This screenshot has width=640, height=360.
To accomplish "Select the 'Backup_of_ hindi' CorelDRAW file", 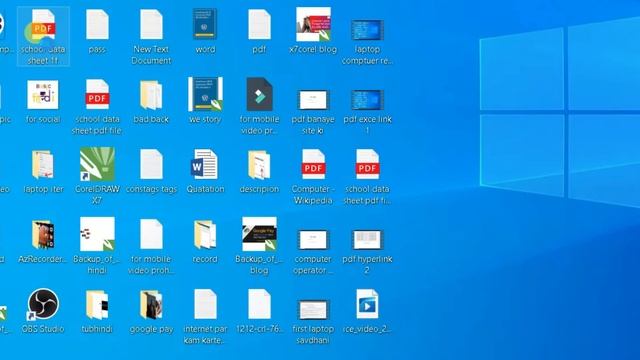I will 97,234.
